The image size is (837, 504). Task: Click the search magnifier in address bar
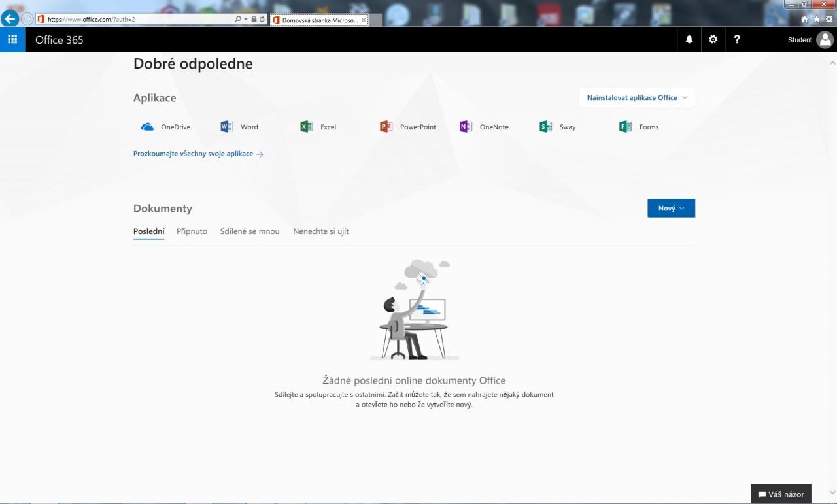(x=238, y=19)
